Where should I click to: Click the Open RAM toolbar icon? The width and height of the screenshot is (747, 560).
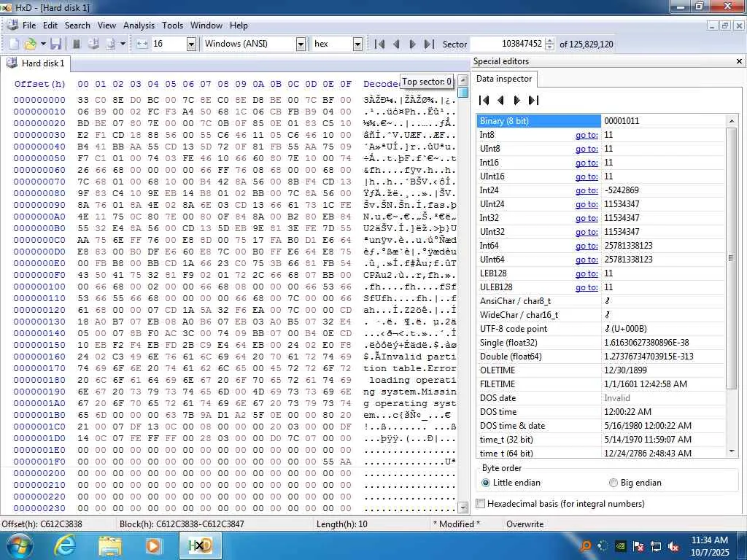point(76,44)
